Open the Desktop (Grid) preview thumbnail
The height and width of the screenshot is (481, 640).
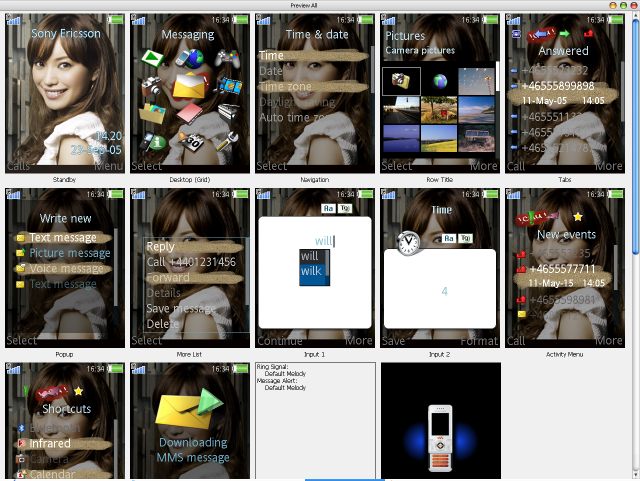pos(190,93)
